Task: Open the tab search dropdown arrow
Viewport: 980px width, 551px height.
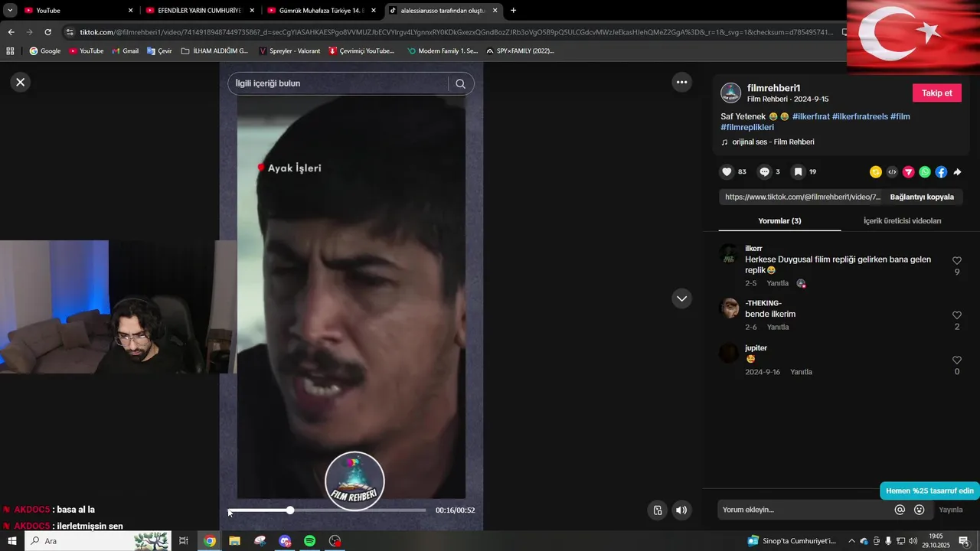Action: (10, 11)
